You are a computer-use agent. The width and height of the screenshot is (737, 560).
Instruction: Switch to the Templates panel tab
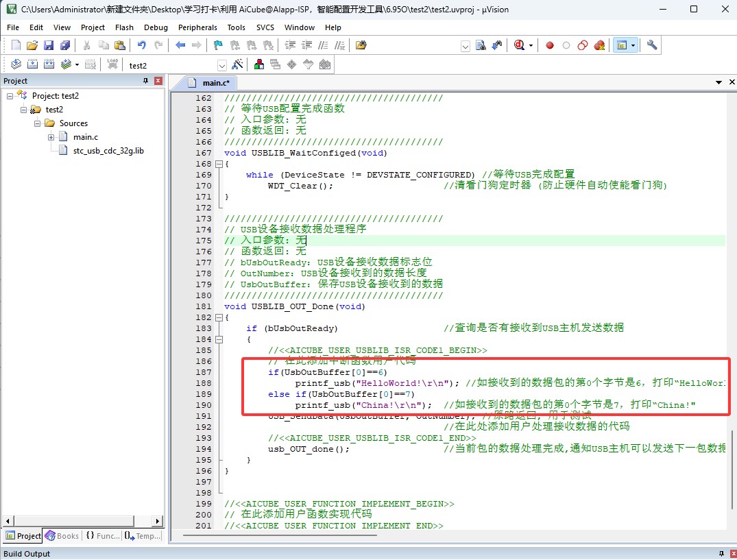[x=143, y=535]
